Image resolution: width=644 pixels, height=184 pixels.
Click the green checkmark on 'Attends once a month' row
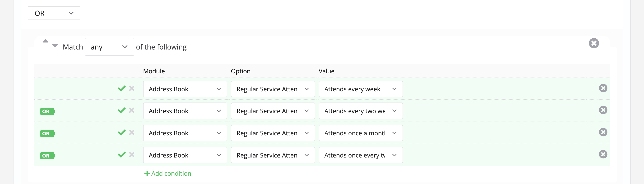coord(122,133)
